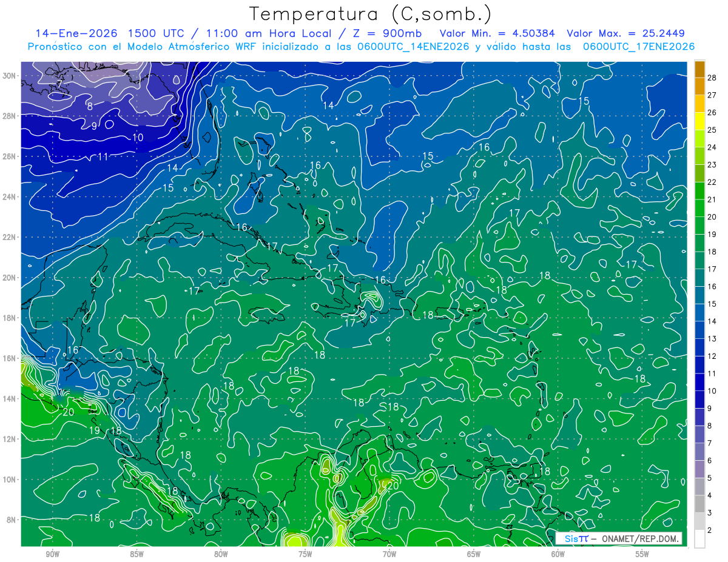Select the gray swatch between 3 and 4

[x=699, y=504]
